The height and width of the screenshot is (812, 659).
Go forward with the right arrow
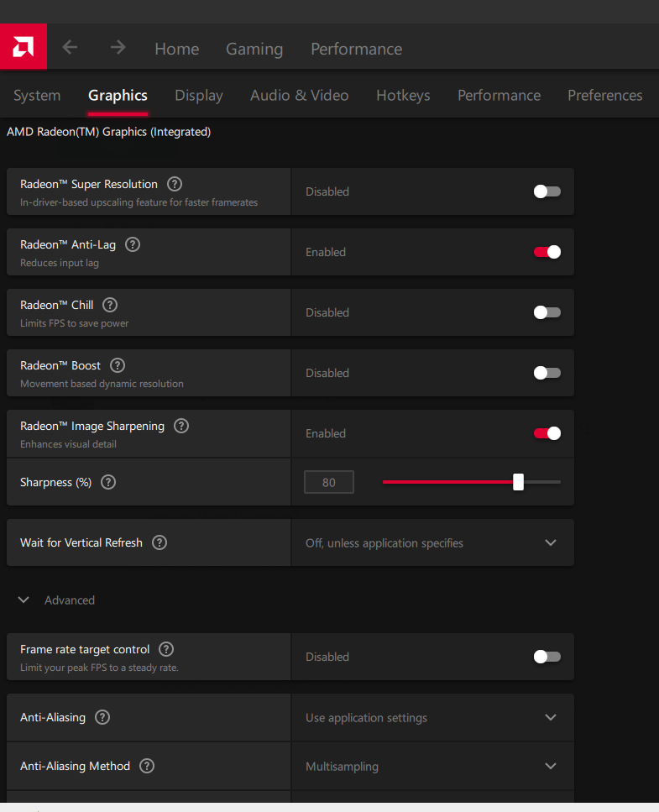tap(118, 48)
